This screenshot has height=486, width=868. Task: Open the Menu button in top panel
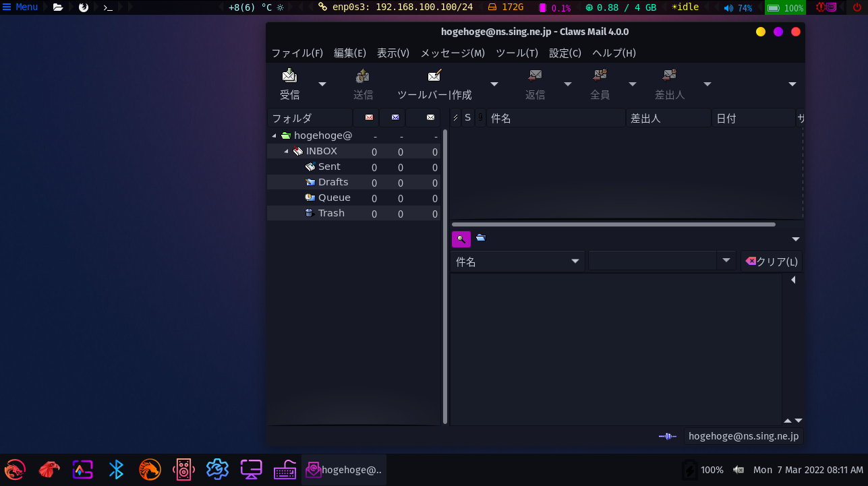[x=20, y=7]
